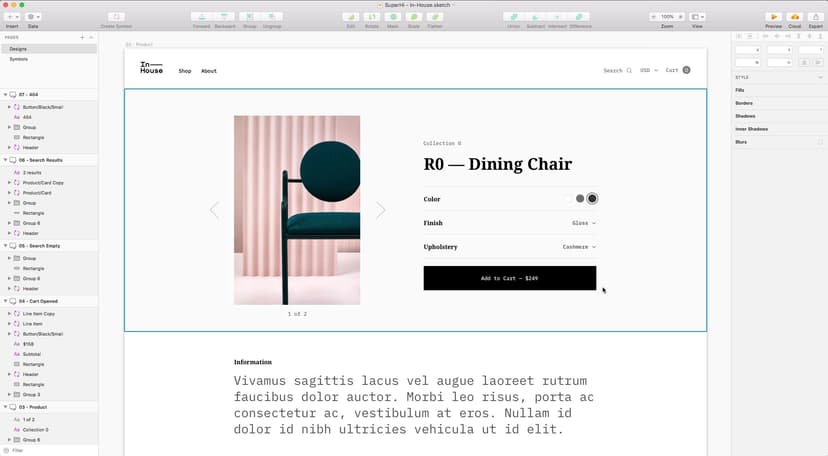Click the Union boolean operation icon

[x=513, y=17]
